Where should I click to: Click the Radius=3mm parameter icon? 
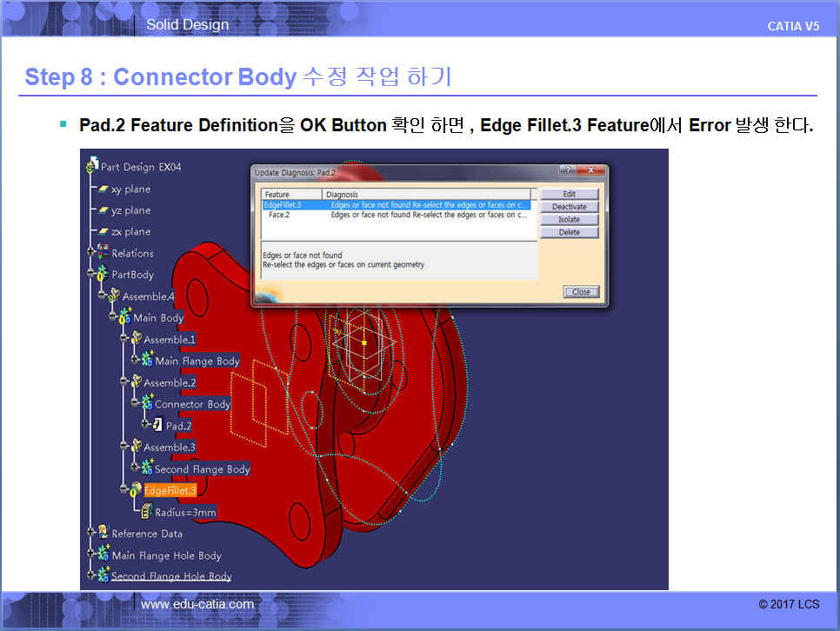146,512
